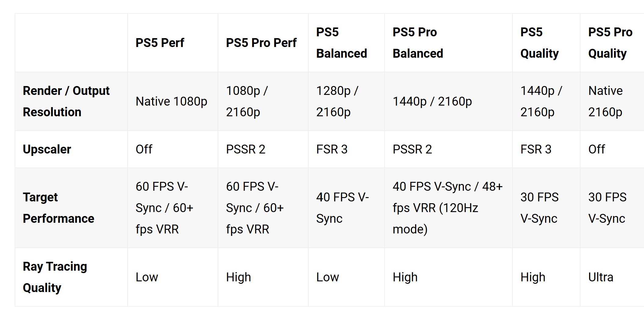Select the PS5 Pro Balanced header cell
Viewport: 644px width, 321px height.
418,43
